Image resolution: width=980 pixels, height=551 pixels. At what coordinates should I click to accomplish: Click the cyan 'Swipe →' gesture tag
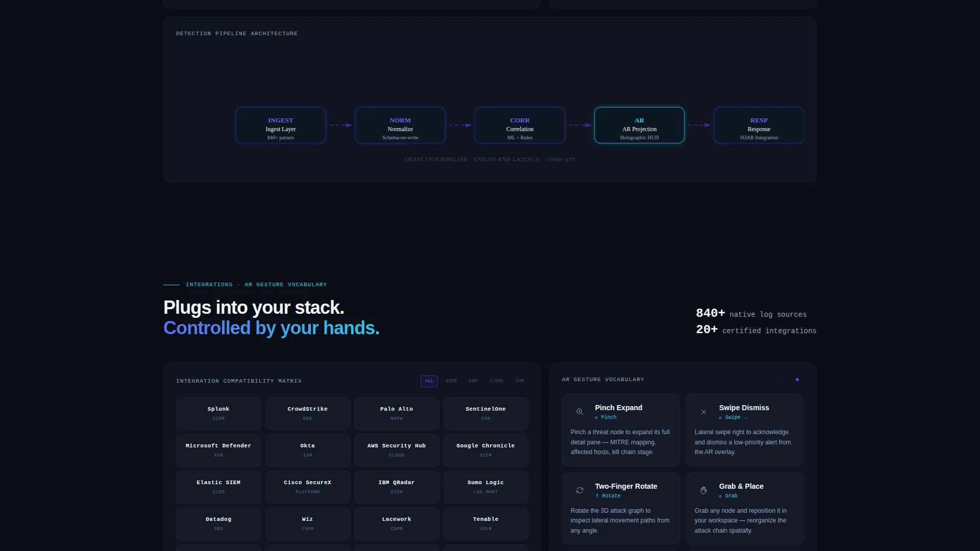click(x=733, y=417)
